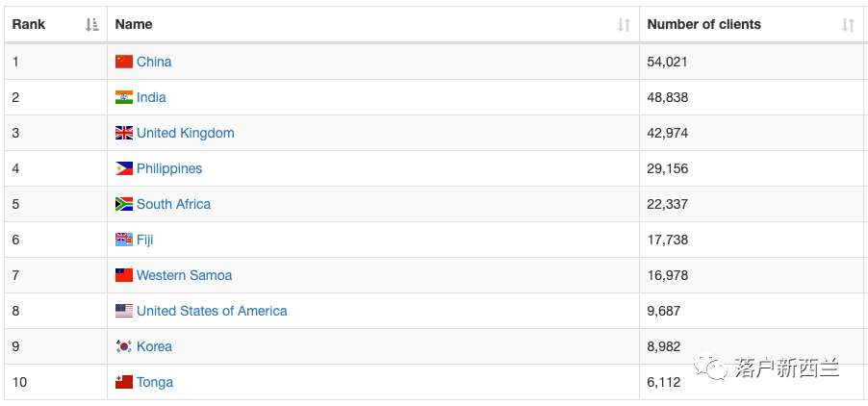Open the Western Samoa link
868x406 pixels.
[x=185, y=275]
